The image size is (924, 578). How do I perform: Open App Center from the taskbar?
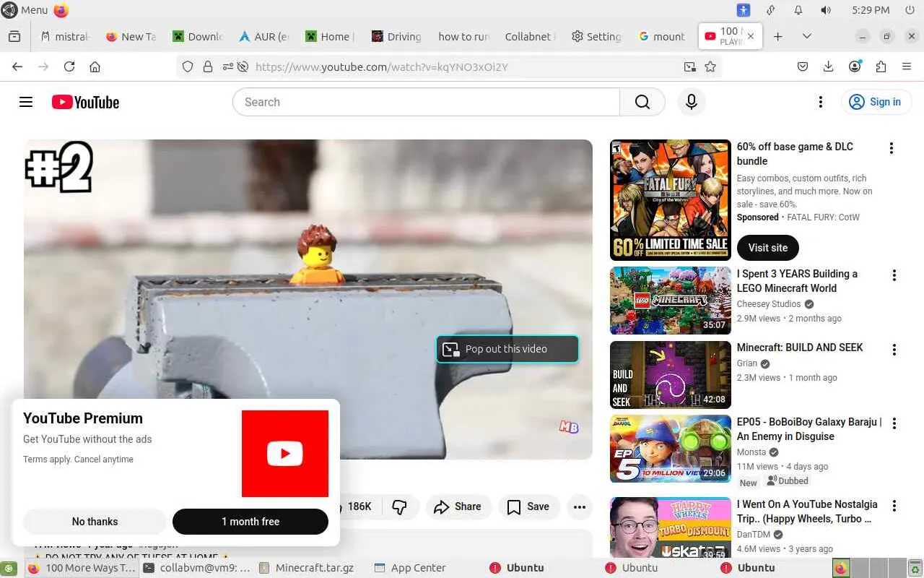pos(410,568)
